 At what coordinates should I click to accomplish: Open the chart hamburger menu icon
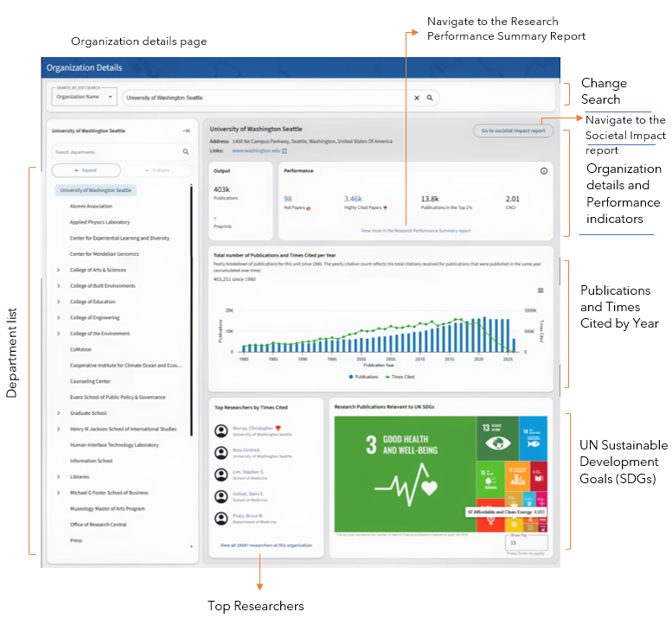(541, 290)
